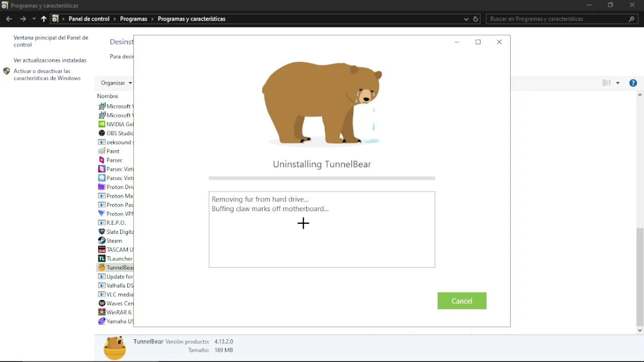Click scrollbar down arrow in programs list
Screen dimensions: 644x362
640,330
